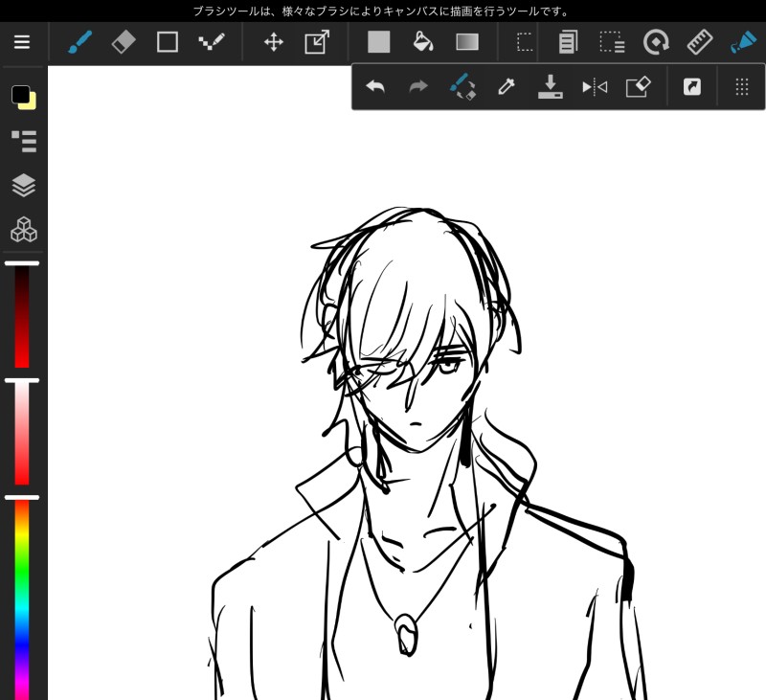Select the Brush tool
Viewport: 766px width, 700px height.
80,42
